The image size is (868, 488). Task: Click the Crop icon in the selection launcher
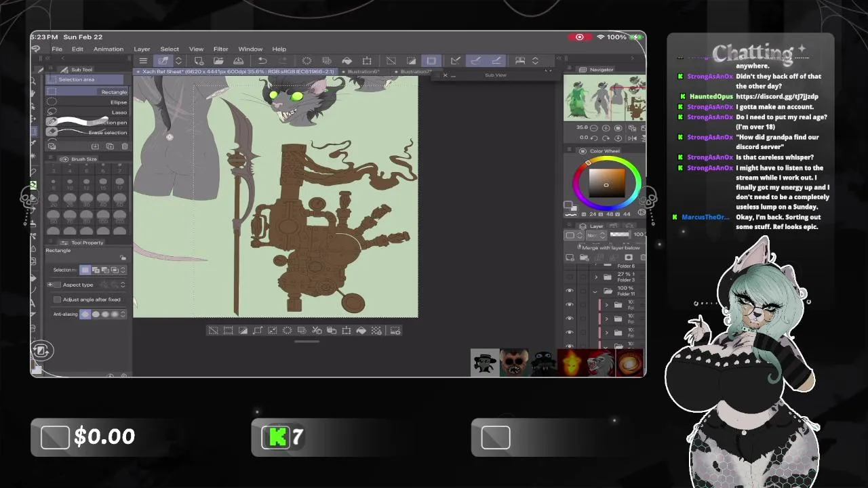[x=228, y=331]
